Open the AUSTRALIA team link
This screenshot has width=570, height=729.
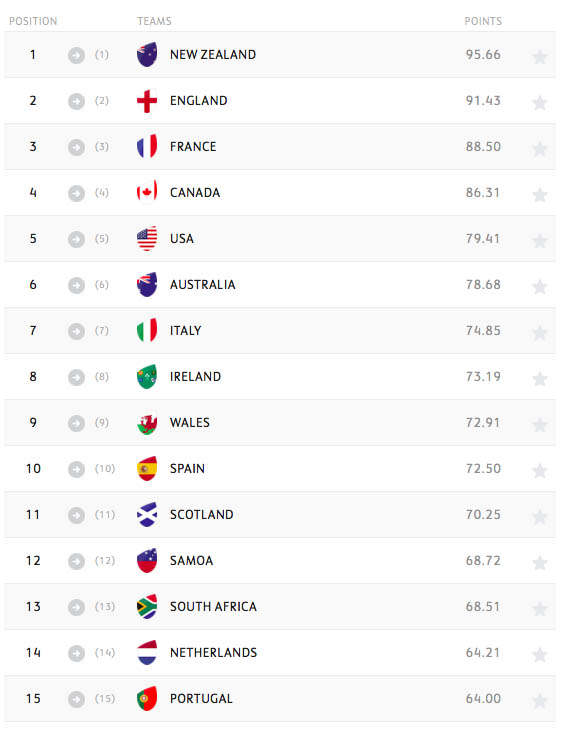(203, 285)
